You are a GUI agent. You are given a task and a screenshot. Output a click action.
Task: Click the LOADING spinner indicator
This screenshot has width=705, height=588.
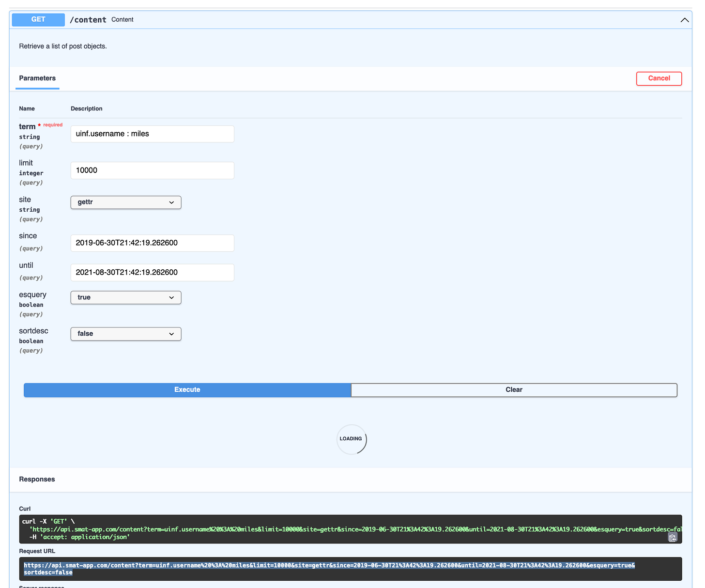tap(351, 439)
